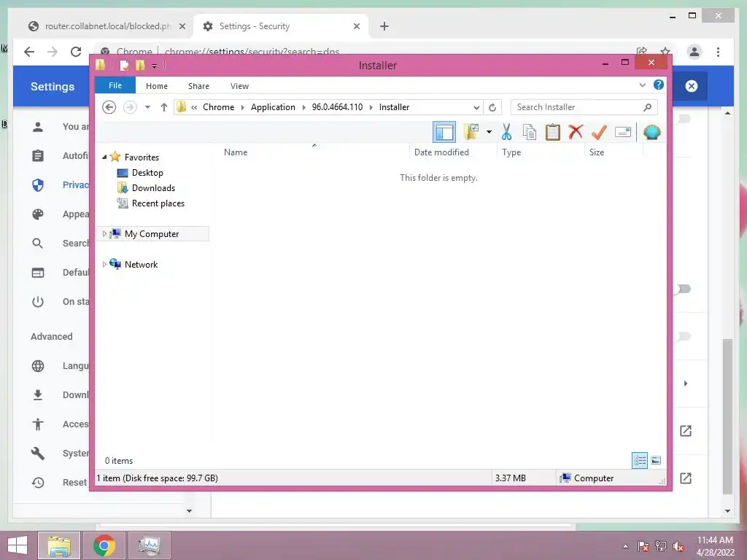This screenshot has height=560, width=747.
Task: Open Chrome from the taskbar
Action: click(104, 545)
